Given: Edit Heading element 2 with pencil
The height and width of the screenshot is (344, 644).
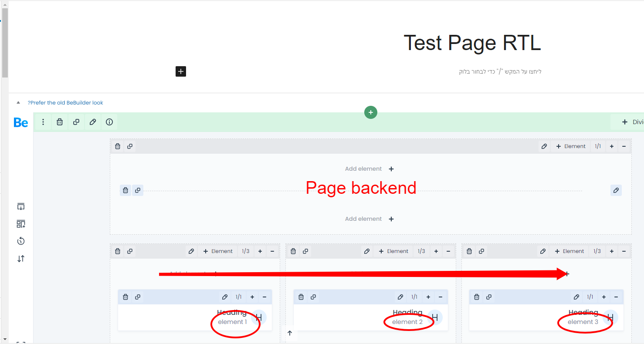Looking at the screenshot, I should pyautogui.click(x=400, y=297).
